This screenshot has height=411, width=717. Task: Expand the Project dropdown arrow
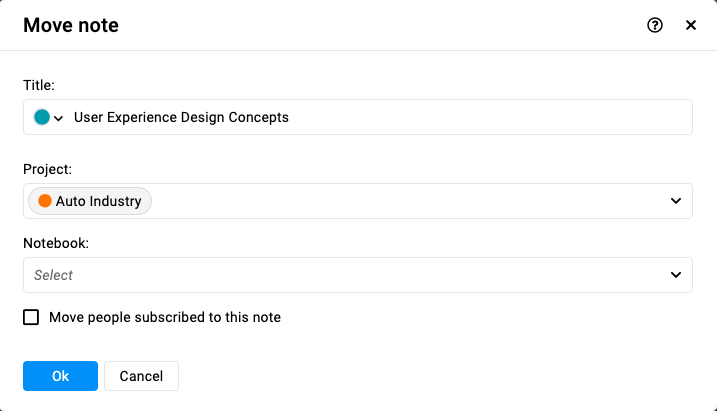pyautogui.click(x=676, y=201)
